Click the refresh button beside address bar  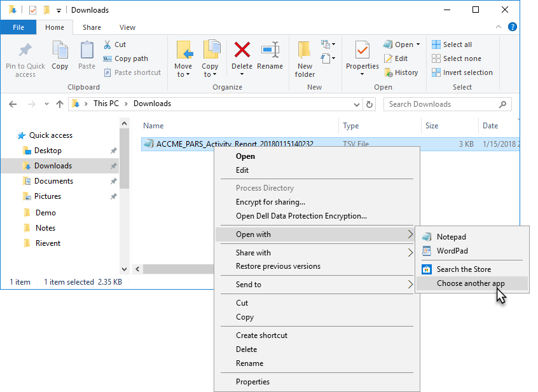(370, 104)
